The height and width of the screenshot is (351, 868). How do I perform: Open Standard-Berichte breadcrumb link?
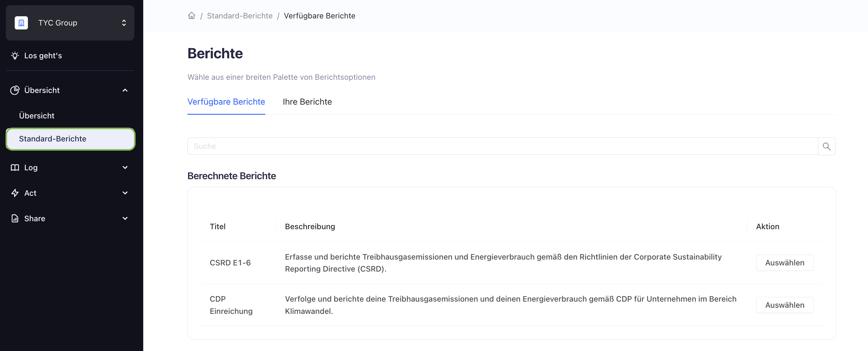[240, 16]
